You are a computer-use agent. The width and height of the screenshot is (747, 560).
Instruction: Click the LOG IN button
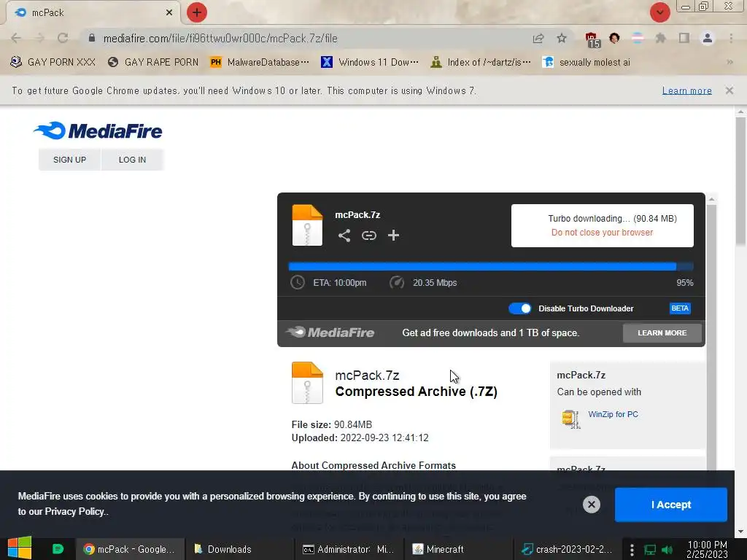pos(133,160)
